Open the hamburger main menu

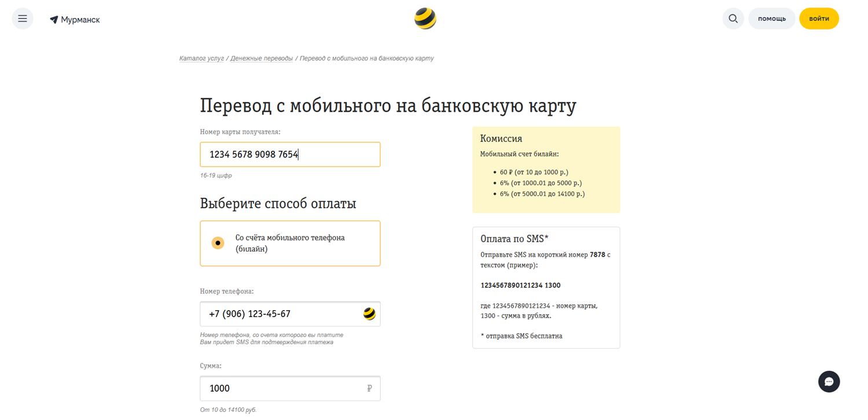point(23,19)
